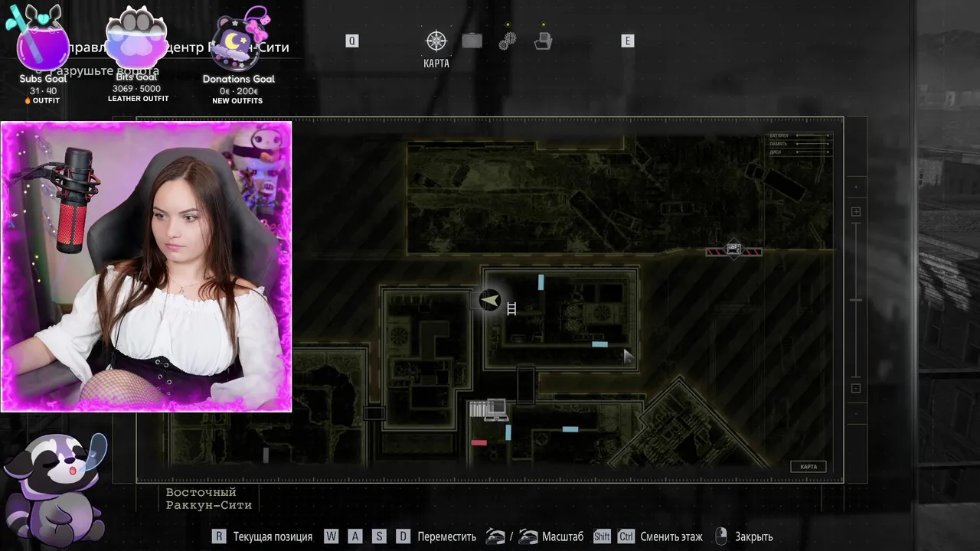Click the Donations Goal 0€ · 200€ counter
The height and width of the screenshot is (551, 980).
(x=239, y=91)
